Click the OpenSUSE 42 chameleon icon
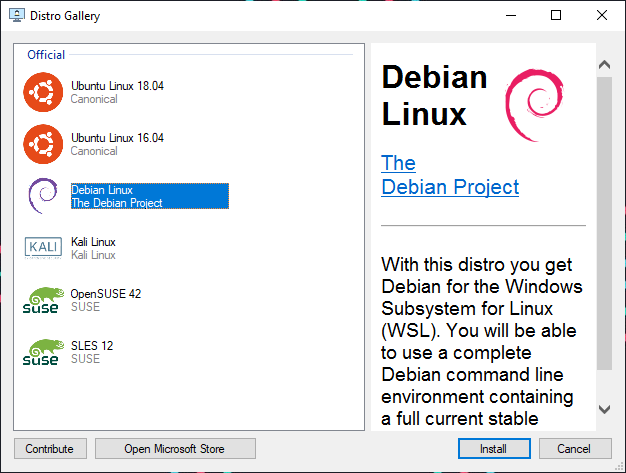Screen dimensions: 626x473 [x=43, y=300]
